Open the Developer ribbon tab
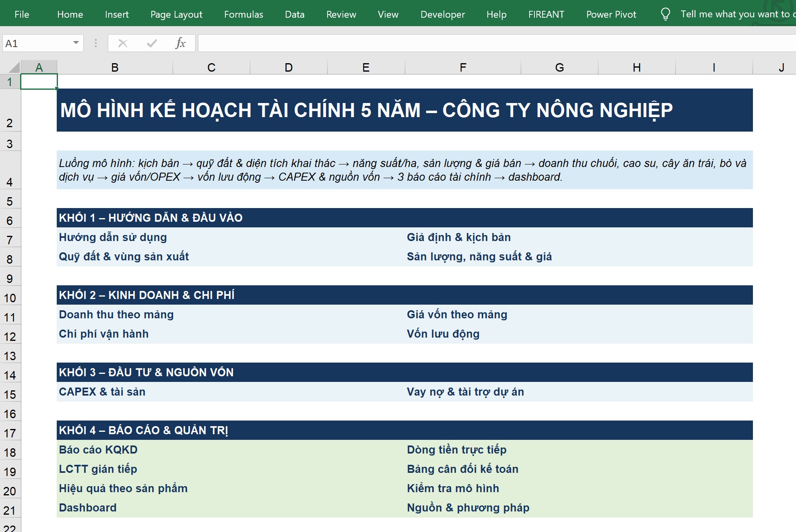 442,14
